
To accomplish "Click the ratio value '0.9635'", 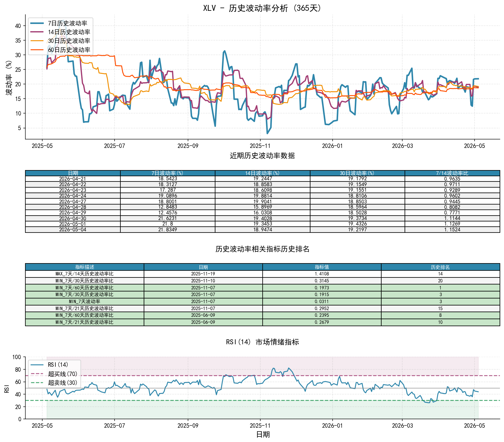I will pyautogui.click(x=452, y=179).
